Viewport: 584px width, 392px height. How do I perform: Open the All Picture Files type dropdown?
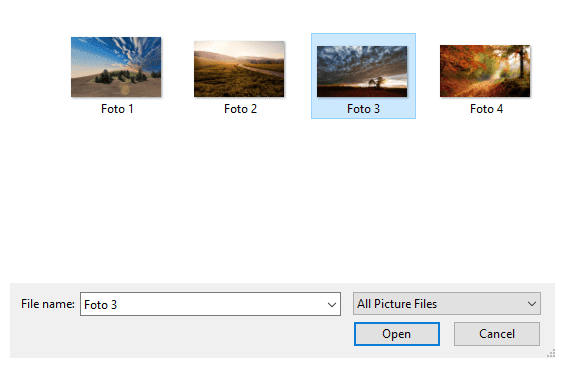pyautogui.click(x=447, y=304)
